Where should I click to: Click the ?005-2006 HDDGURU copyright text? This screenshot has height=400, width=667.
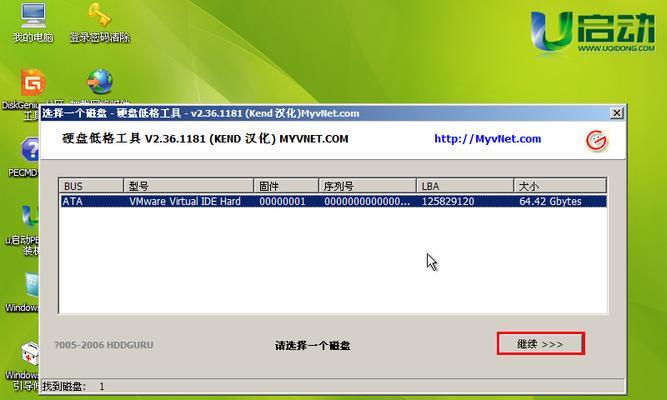point(104,345)
